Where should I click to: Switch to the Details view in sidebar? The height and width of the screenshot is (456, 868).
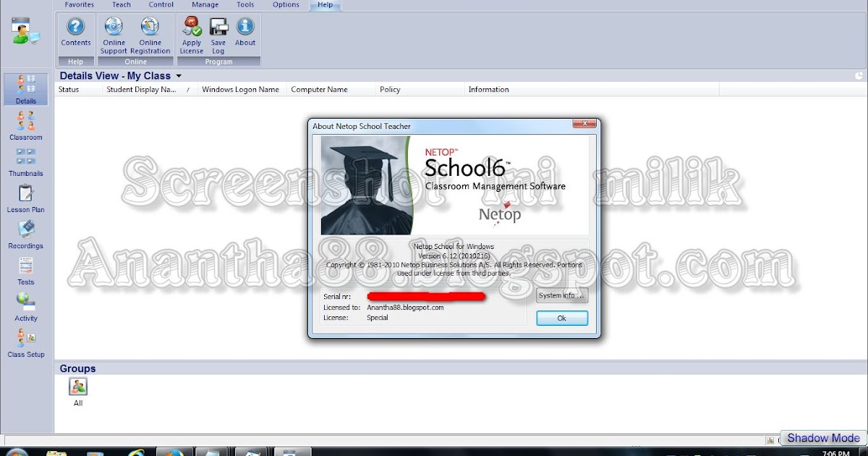point(26,90)
